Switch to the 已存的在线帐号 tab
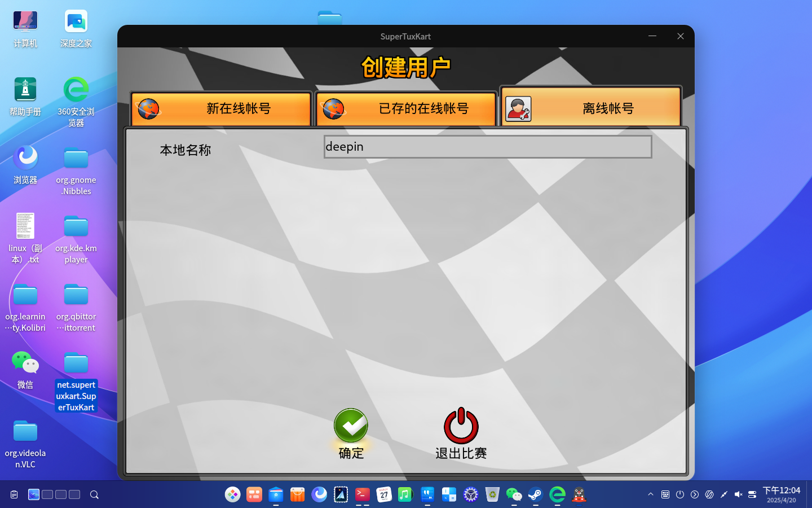 [x=406, y=108]
